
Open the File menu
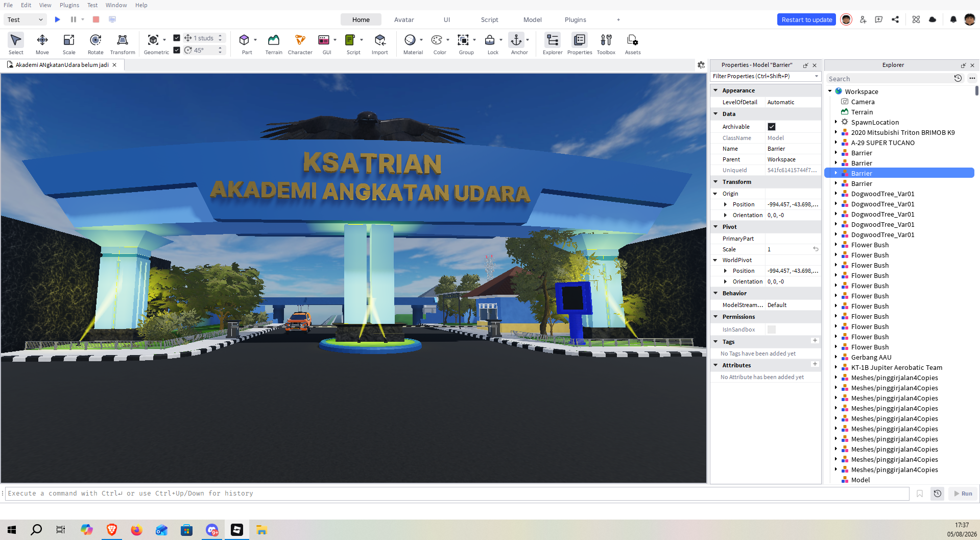(8, 5)
